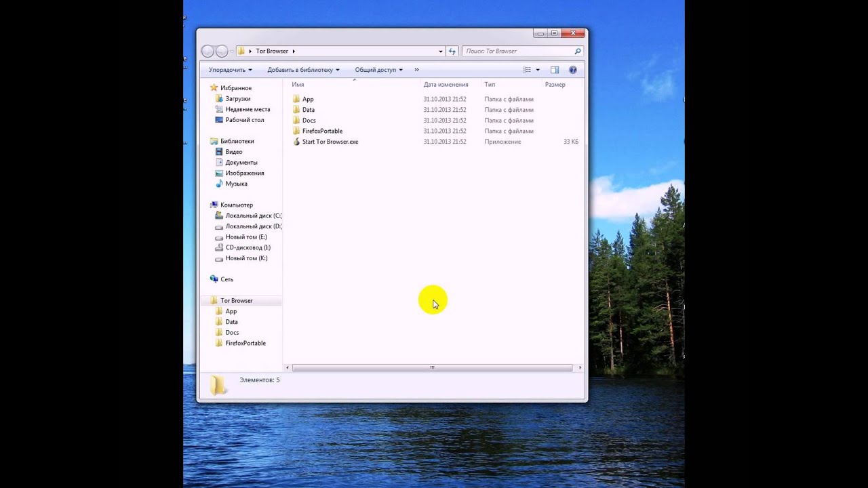Screen dimensions: 868x488
Task: Open the Изображения library
Action: pos(245,173)
